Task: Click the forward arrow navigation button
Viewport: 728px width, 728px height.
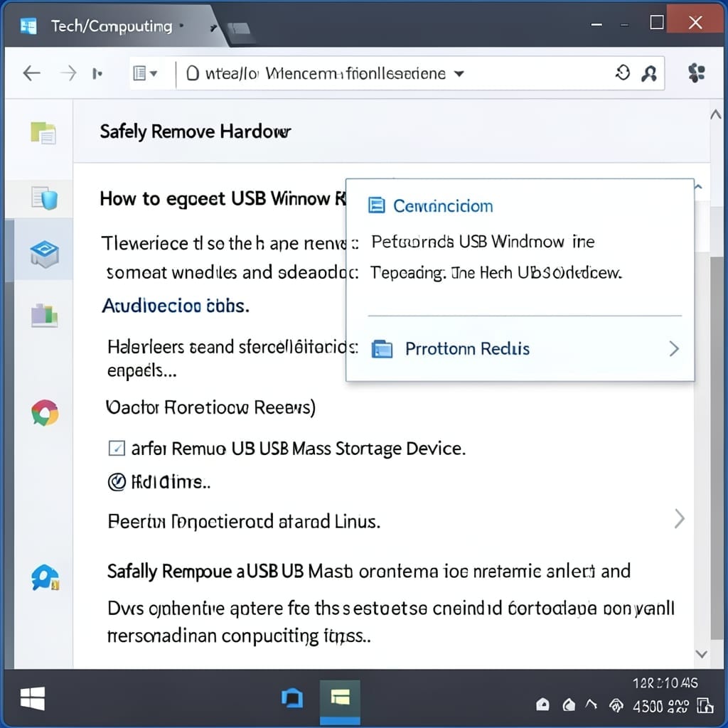Action: click(x=68, y=73)
